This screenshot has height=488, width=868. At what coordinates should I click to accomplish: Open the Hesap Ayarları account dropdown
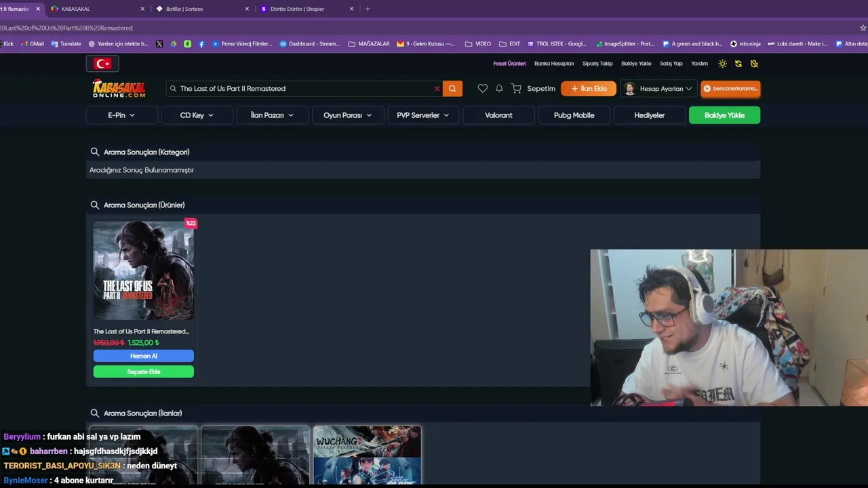click(658, 88)
